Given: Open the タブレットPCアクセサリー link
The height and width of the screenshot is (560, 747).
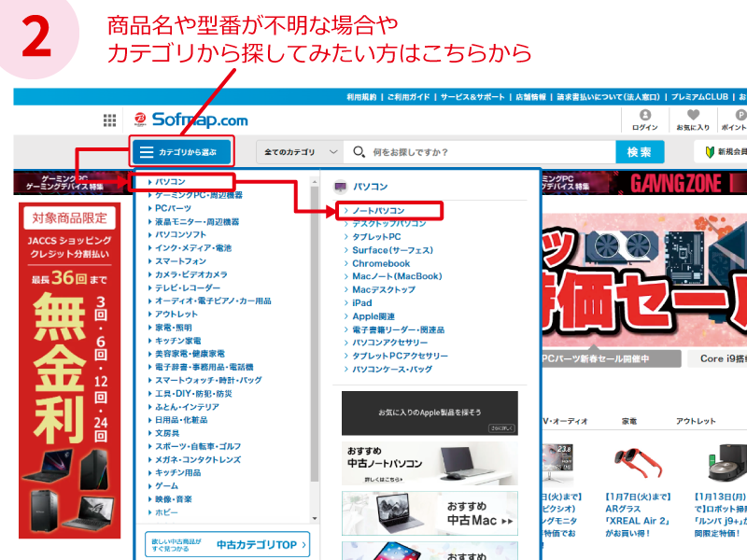Looking at the screenshot, I should click(401, 356).
